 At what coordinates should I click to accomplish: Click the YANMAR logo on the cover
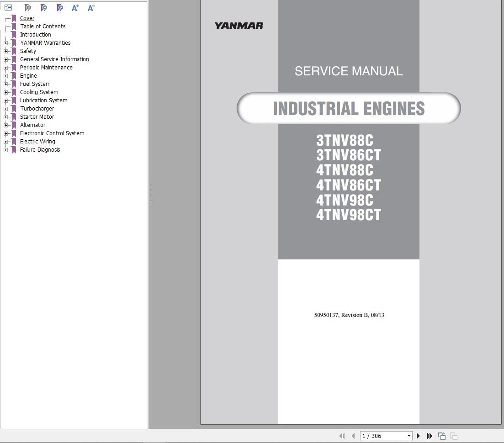click(239, 26)
